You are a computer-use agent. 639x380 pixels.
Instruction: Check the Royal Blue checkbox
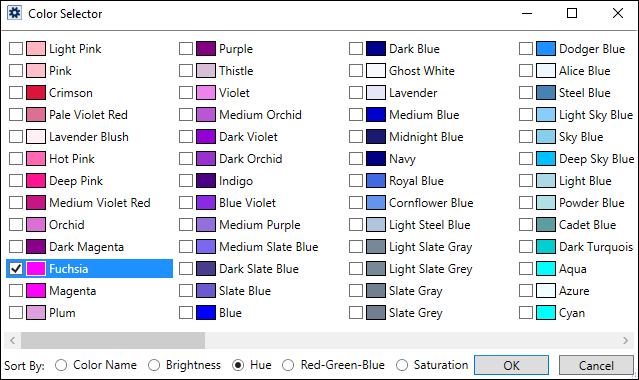[x=356, y=181]
